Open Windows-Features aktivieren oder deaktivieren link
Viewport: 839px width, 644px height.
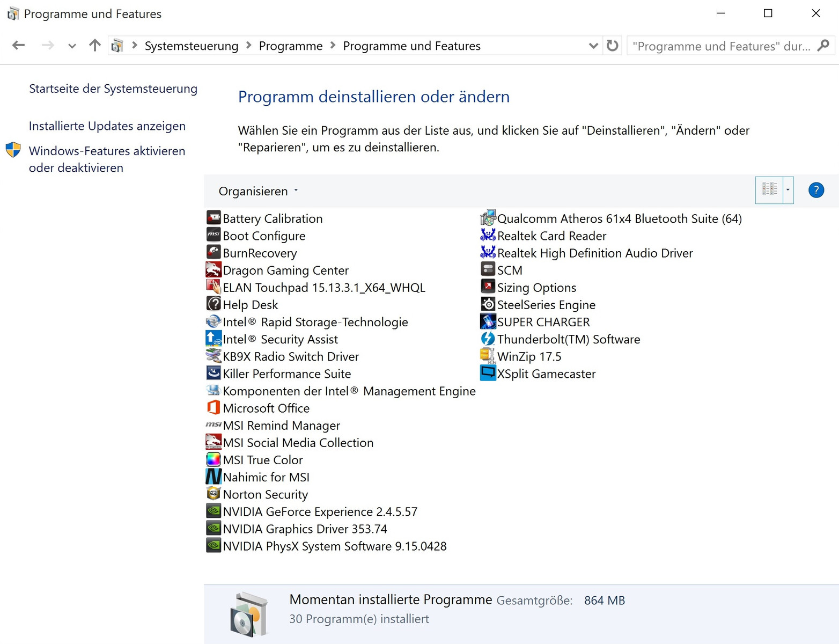pos(107,159)
